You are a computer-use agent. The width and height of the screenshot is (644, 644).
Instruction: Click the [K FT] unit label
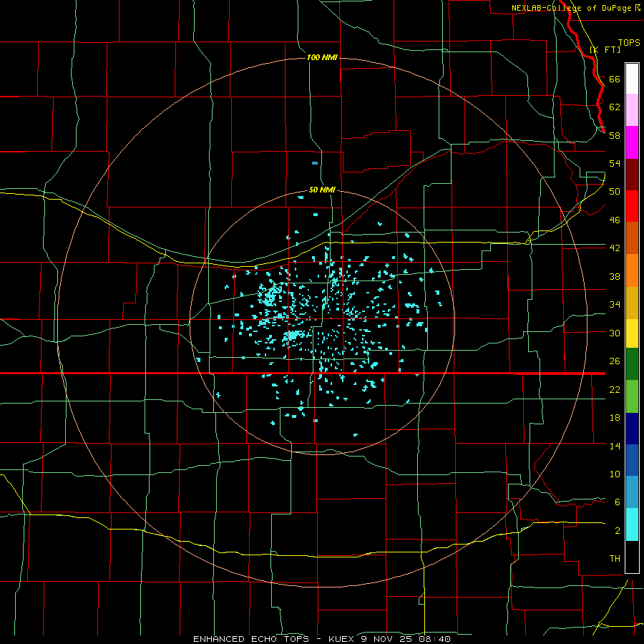tap(605, 49)
